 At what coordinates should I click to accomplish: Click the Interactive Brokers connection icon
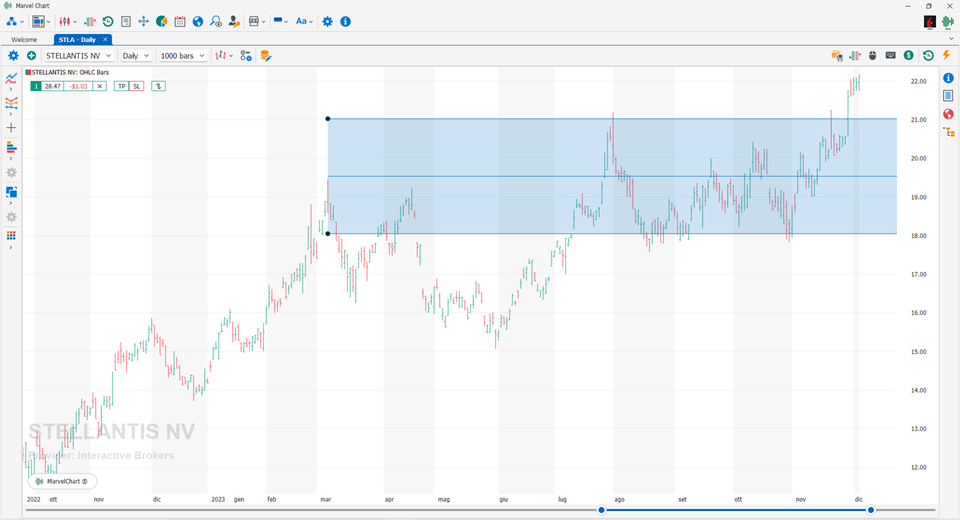930,22
